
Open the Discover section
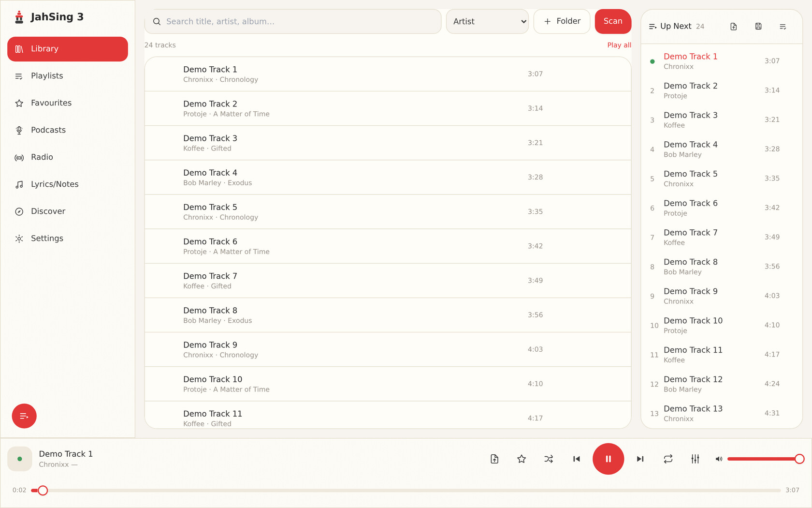[68, 211]
